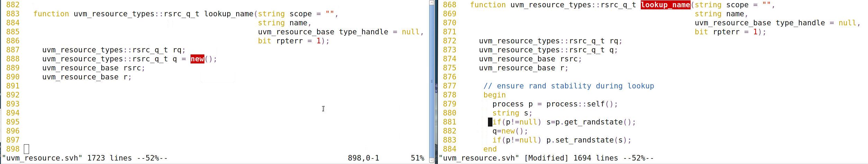Click 'string name,' on line 869 in the right pane

click(x=721, y=14)
